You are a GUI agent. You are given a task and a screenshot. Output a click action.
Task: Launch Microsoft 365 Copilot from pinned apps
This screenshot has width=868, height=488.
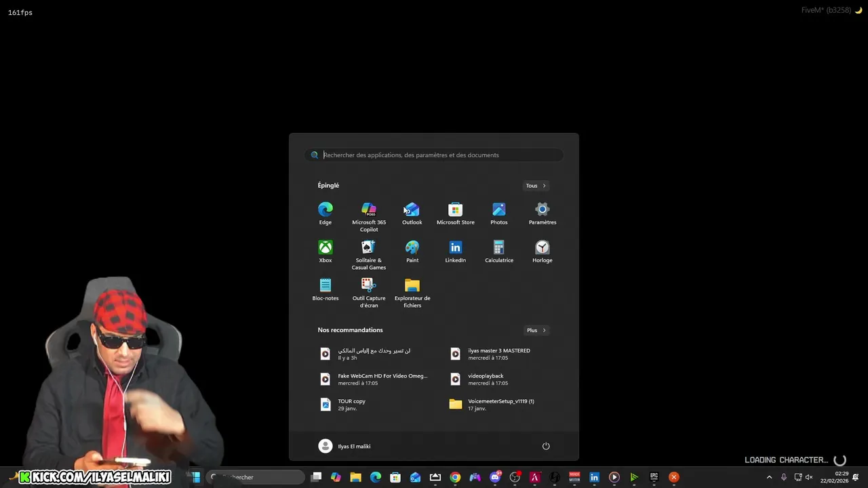(369, 217)
